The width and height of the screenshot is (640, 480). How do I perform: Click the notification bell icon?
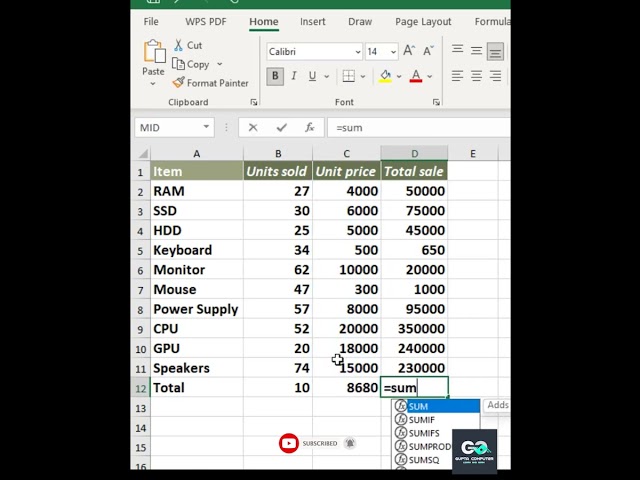350,443
